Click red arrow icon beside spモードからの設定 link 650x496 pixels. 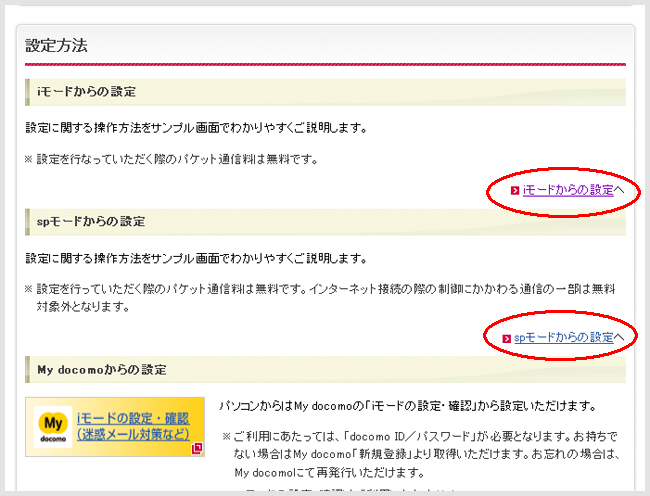[x=506, y=339]
